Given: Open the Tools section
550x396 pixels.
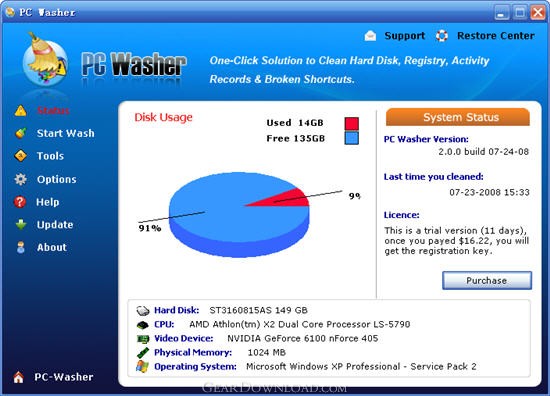Looking at the screenshot, I should tap(51, 156).
